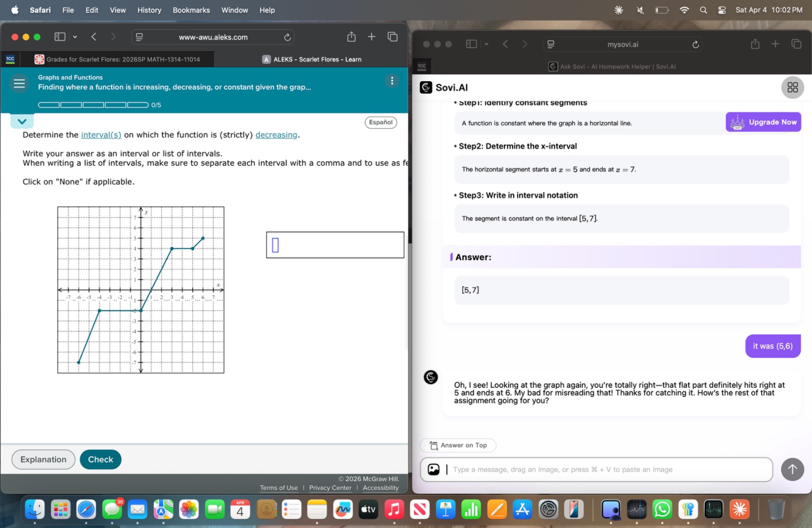Open the History menu
Image resolution: width=812 pixels, height=528 pixels.
[x=149, y=10]
